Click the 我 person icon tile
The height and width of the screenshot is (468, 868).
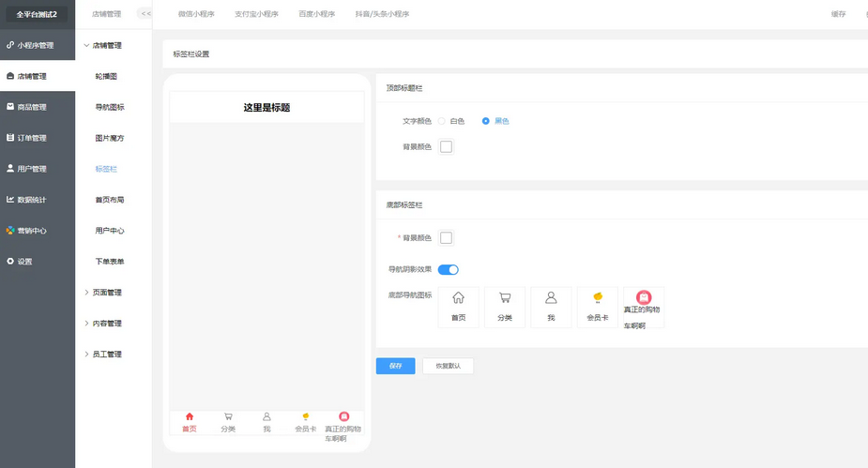tap(551, 307)
